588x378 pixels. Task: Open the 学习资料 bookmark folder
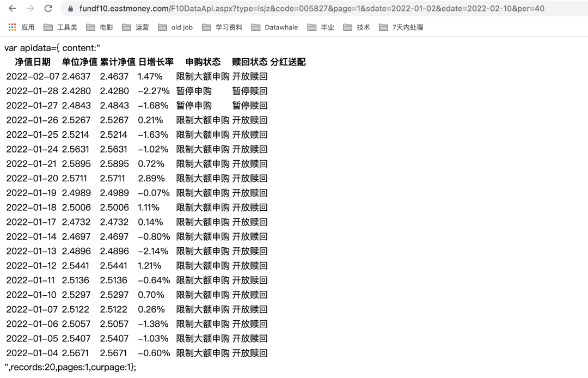pyautogui.click(x=222, y=27)
